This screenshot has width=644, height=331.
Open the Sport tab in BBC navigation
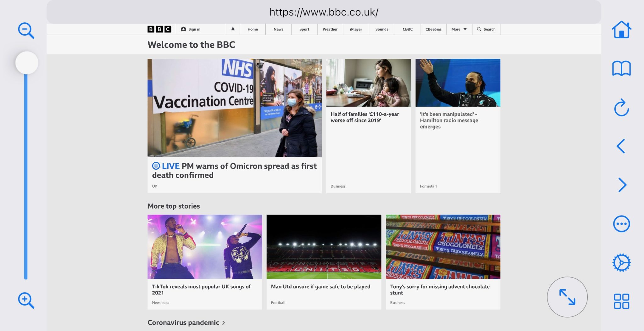(x=304, y=29)
